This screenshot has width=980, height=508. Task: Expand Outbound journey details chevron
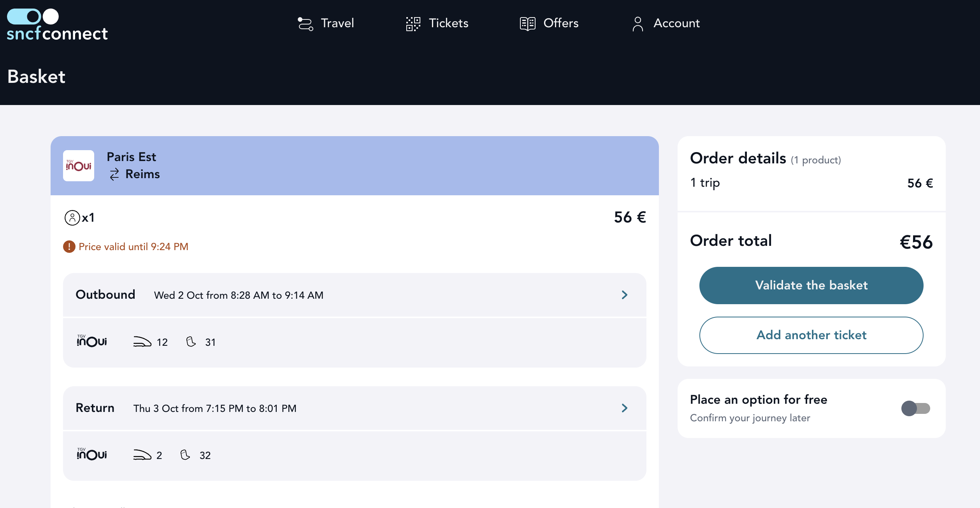625,295
